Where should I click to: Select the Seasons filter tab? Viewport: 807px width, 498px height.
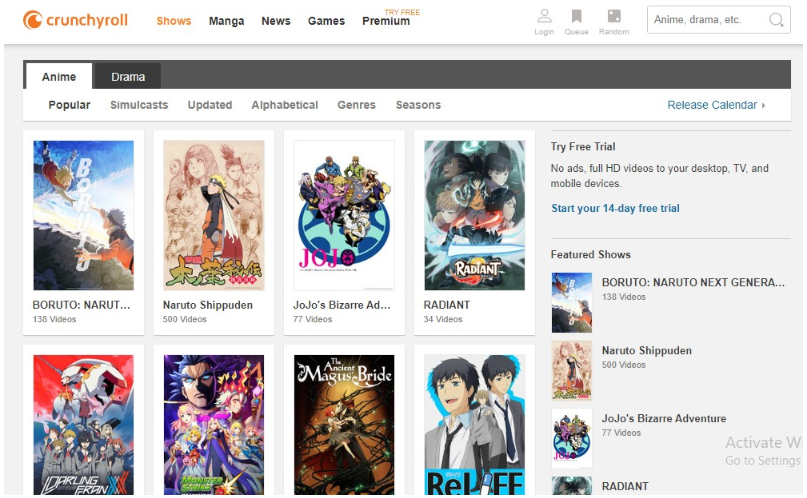pos(418,105)
